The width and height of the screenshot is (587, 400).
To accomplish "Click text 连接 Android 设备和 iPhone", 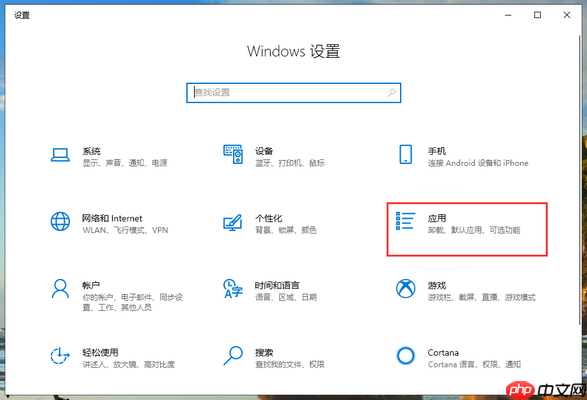I will (478, 163).
